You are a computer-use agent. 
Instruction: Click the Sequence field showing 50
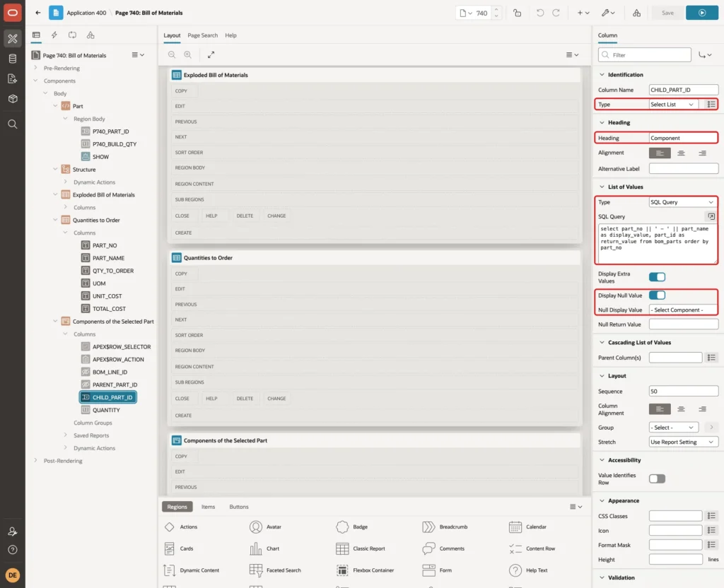click(x=684, y=392)
